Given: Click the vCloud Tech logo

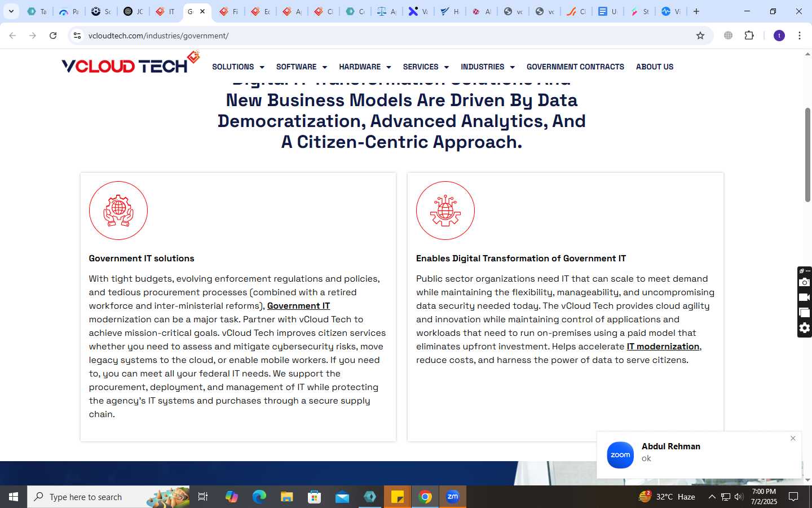Looking at the screenshot, I should 131,63.
